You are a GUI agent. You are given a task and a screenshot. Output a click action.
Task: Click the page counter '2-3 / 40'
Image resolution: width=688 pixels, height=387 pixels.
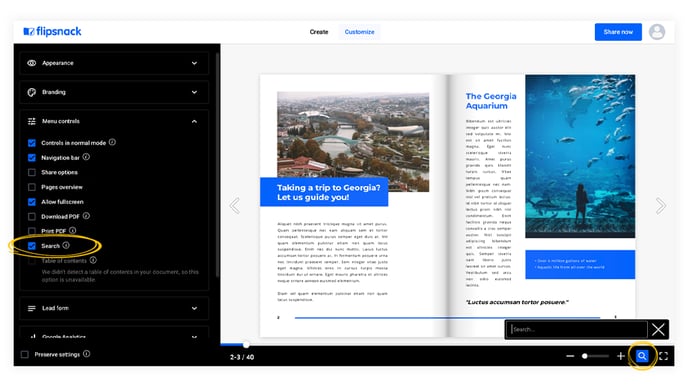tap(242, 357)
